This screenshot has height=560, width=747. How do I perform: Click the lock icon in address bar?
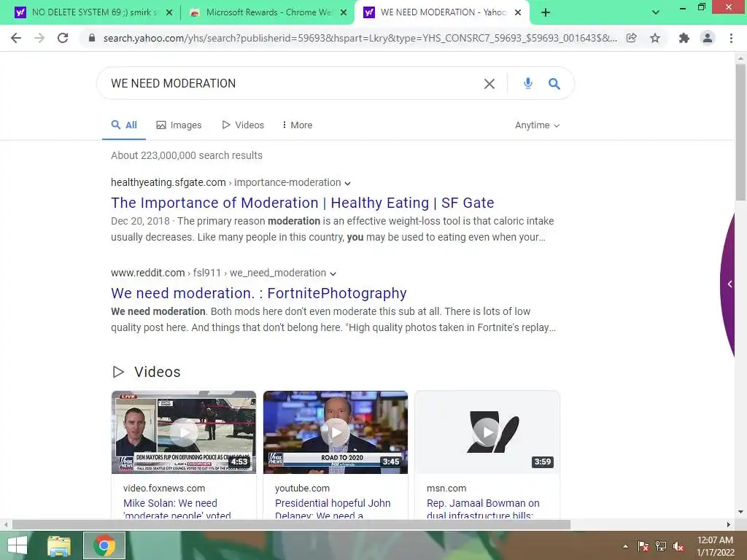92,38
